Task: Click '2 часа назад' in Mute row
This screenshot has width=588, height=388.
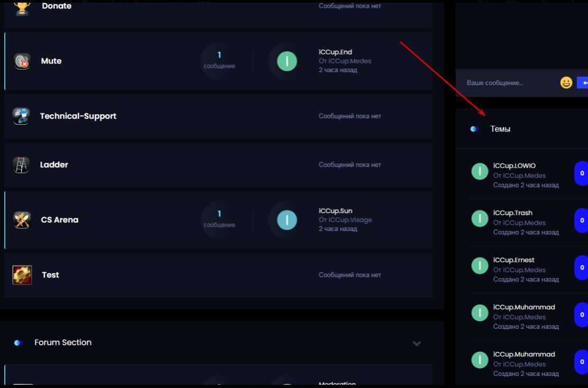Action: [338, 70]
